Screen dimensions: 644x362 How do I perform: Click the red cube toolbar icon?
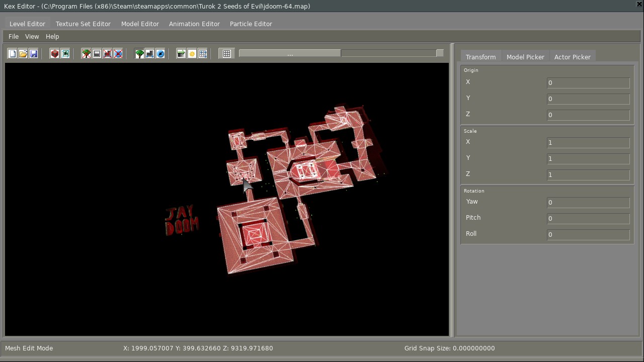pos(55,54)
